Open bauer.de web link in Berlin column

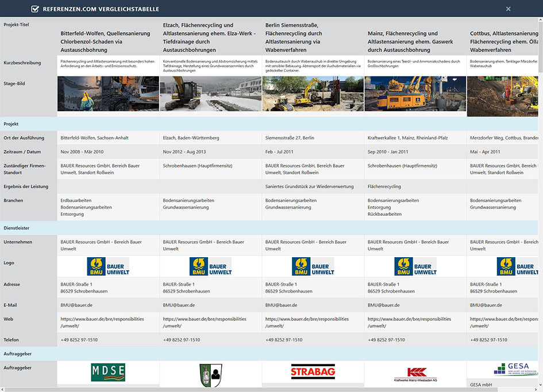(x=307, y=322)
